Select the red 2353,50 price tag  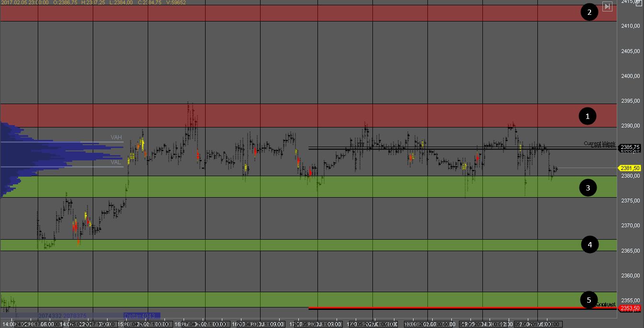tap(630, 308)
